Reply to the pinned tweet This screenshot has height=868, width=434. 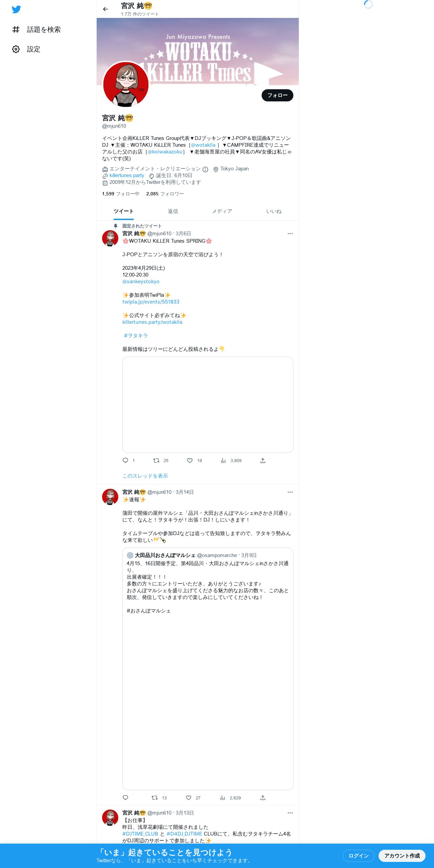(x=125, y=460)
